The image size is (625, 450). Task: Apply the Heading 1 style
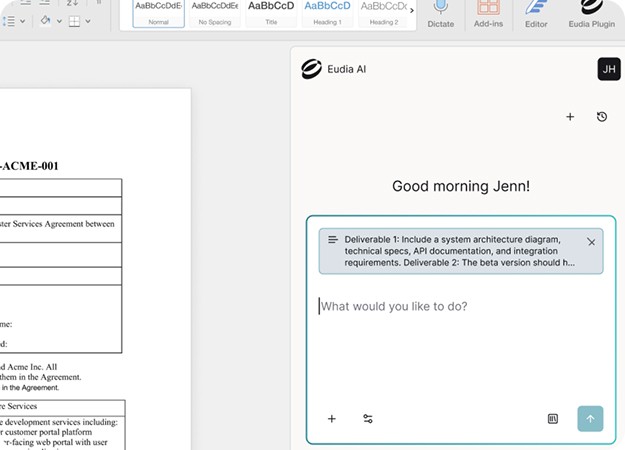pos(327,13)
